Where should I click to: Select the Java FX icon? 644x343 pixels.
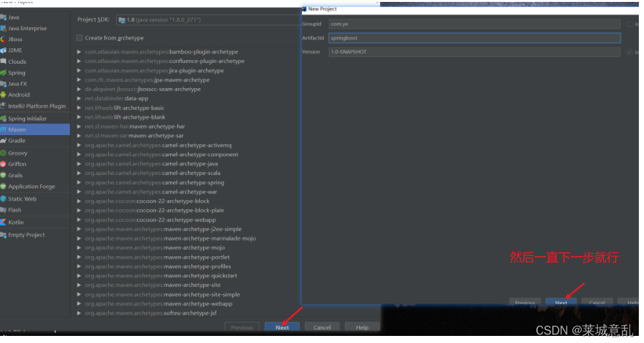(x=3, y=84)
